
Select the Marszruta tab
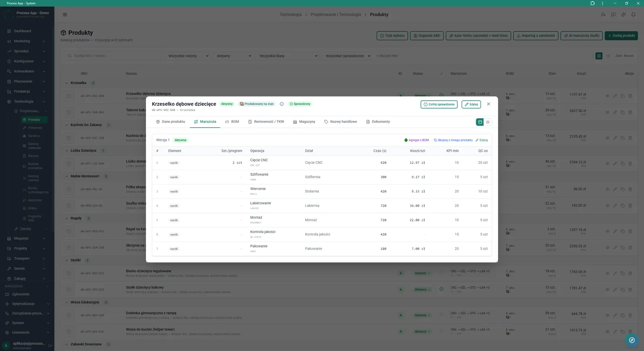pos(205,122)
